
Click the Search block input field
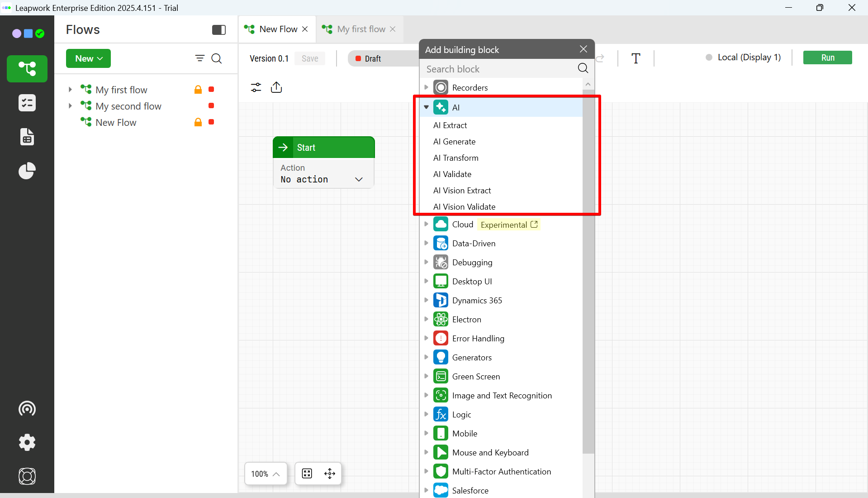[500, 69]
